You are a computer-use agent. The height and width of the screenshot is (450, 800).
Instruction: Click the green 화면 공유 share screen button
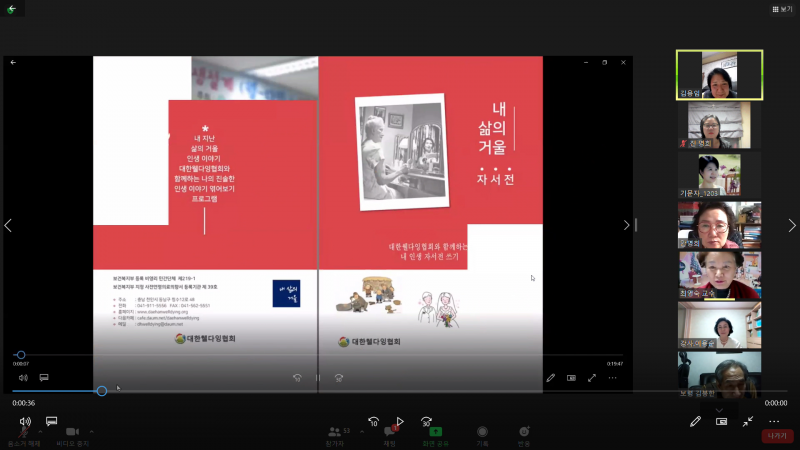[436, 434]
